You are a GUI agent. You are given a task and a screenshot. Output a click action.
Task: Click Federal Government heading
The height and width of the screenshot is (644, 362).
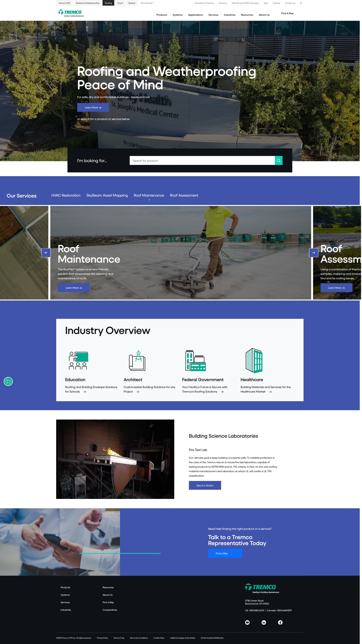click(x=203, y=380)
